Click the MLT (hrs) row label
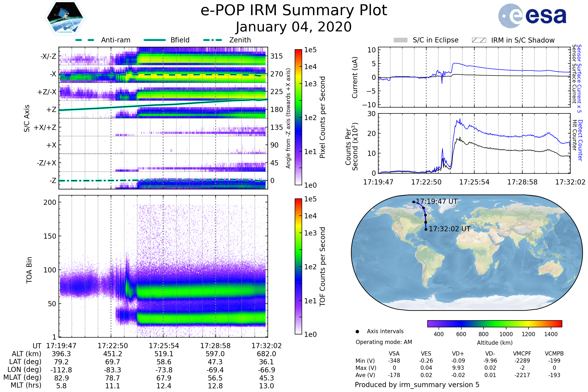This screenshot has height=392, width=588. point(26,385)
